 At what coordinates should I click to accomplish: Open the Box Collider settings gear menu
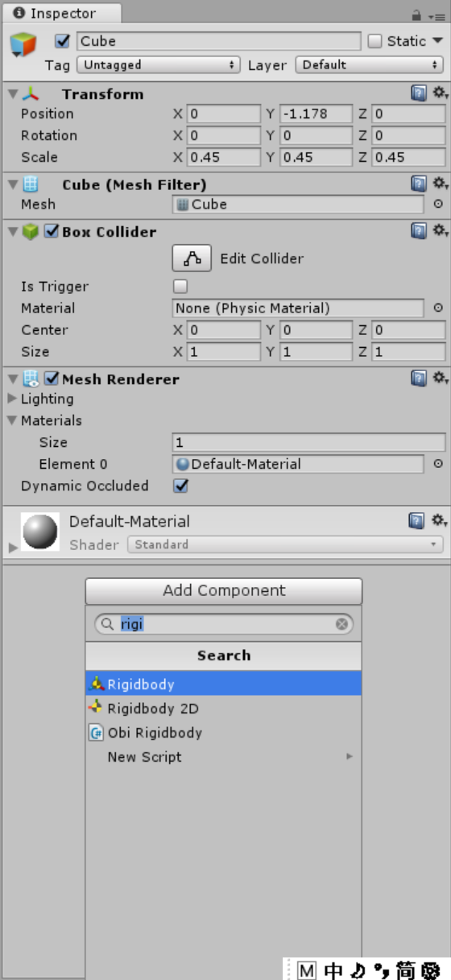pyautogui.click(x=440, y=231)
